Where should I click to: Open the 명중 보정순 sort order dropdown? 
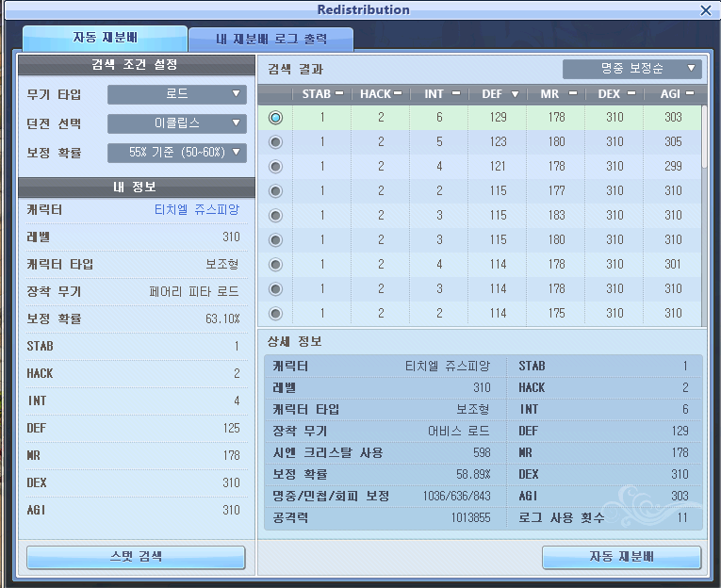pos(631,69)
